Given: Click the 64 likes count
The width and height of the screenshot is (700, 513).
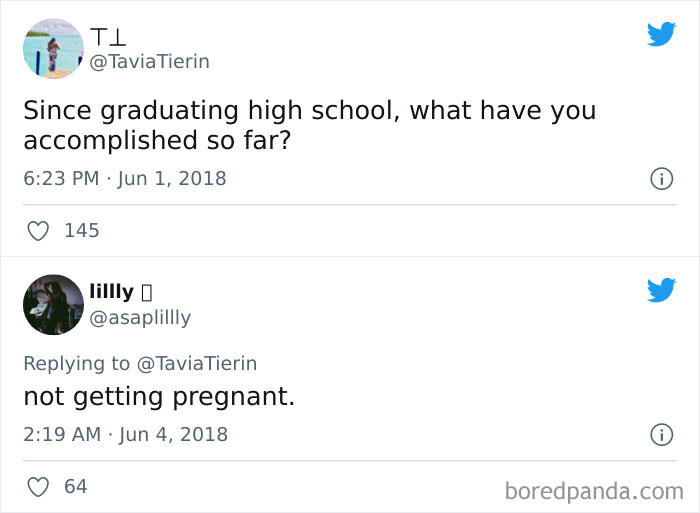Looking at the screenshot, I should coord(76,487).
